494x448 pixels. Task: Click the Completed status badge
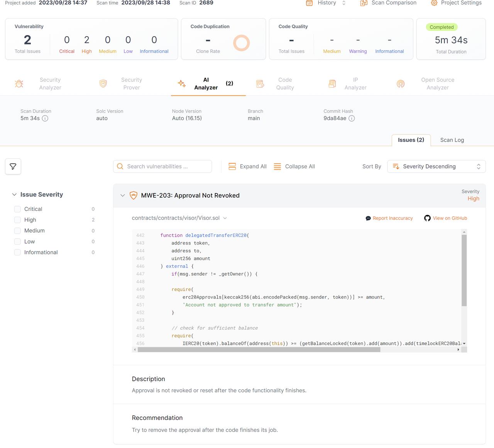442,27
